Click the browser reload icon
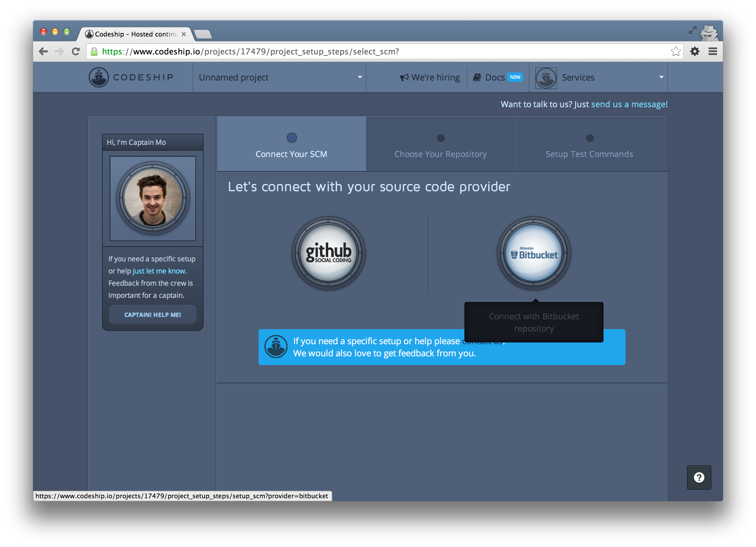 pos(76,51)
